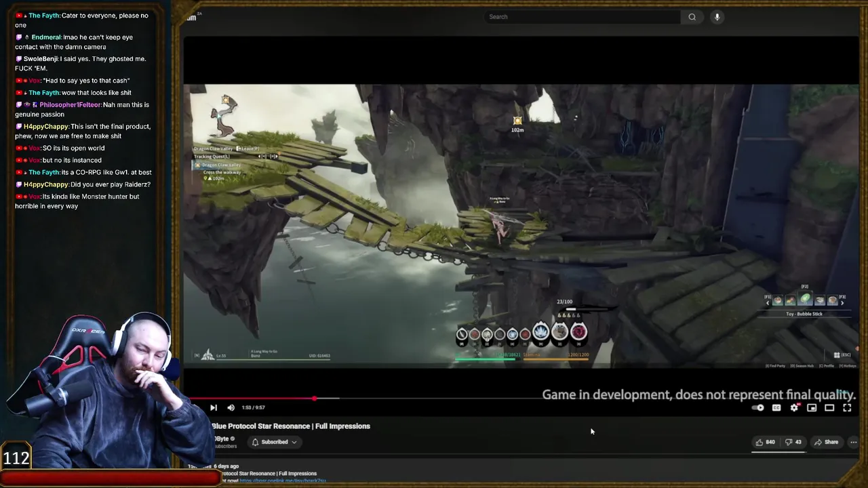The height and width of the screenshot is (488, 868).
Task: Click Endmeral's username in chat
Action: pyautogui.click(x=46, y=37)
